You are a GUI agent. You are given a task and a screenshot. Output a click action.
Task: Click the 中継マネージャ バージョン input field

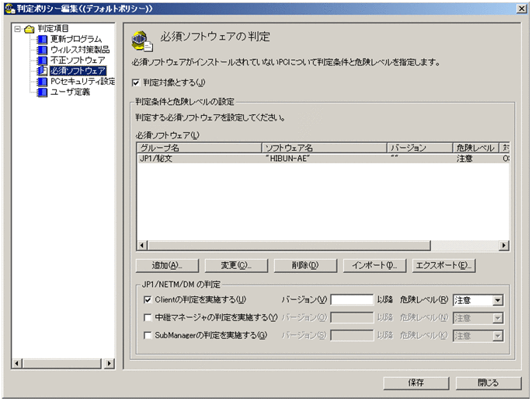[x=352, y=317]
